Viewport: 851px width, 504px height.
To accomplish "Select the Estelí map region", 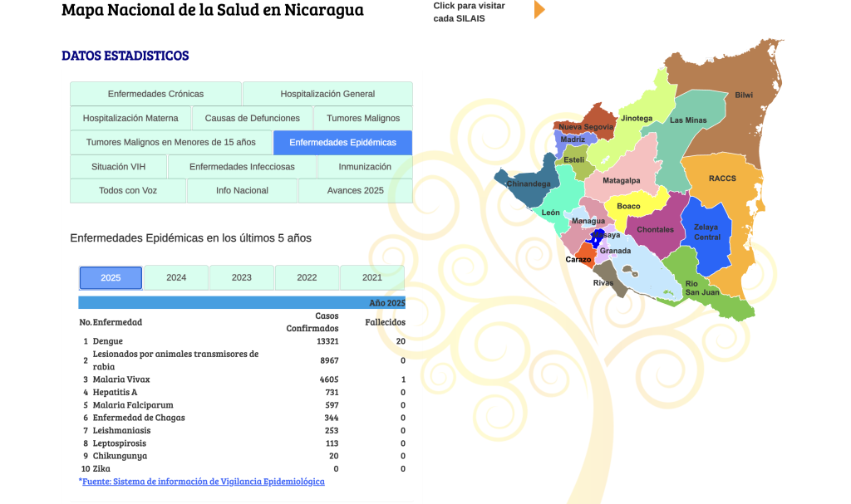I will (x=573, y=159).
